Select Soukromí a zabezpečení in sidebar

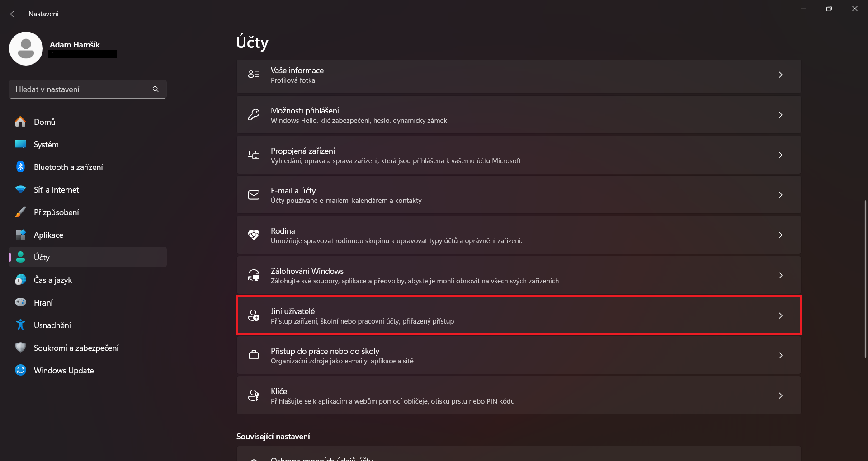[x=76, y=348]
